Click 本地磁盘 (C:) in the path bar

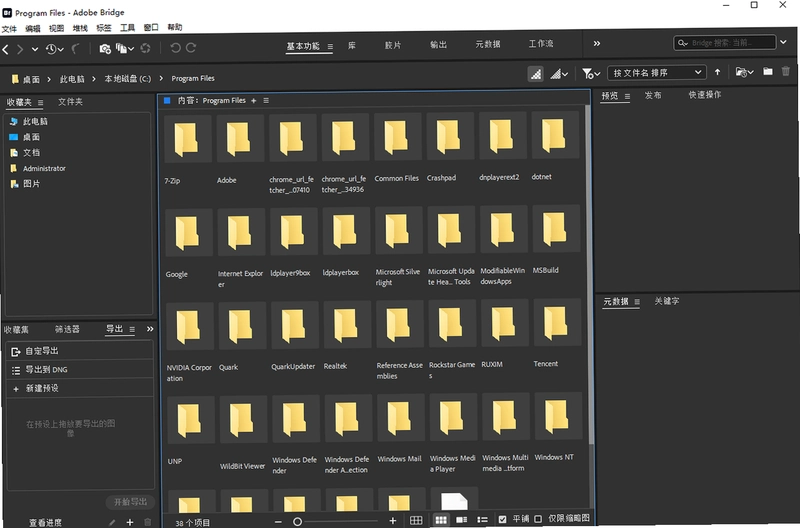click(x=128, y=79)
